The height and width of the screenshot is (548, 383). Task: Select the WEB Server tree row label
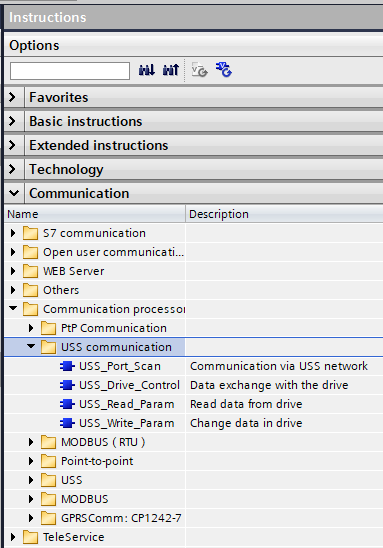[73, 271]
